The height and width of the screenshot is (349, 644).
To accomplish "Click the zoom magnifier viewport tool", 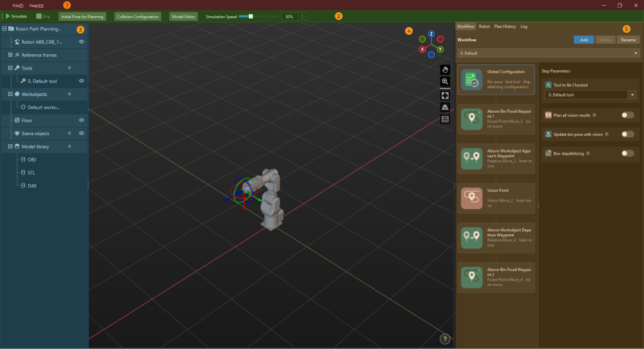I will point(445,82).
